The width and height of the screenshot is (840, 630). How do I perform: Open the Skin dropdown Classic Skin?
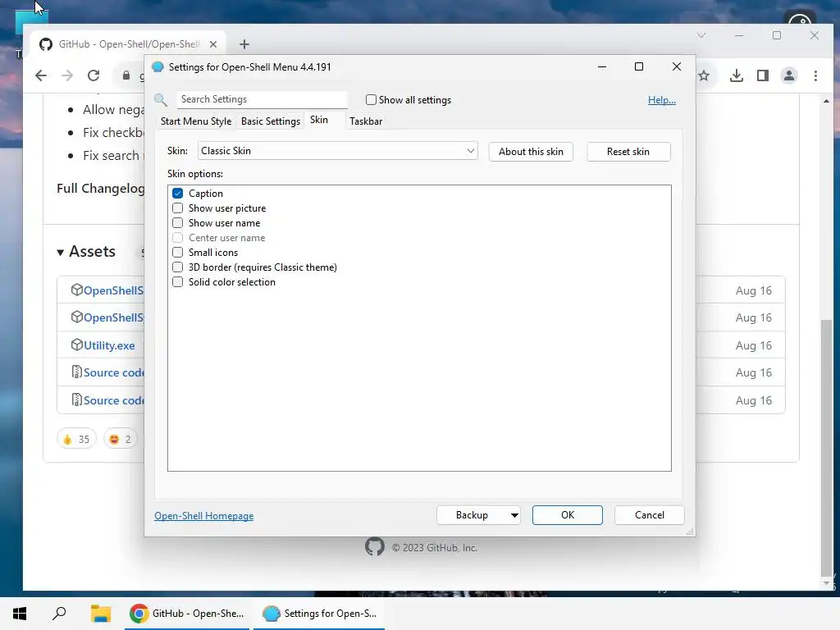point(337,151)
